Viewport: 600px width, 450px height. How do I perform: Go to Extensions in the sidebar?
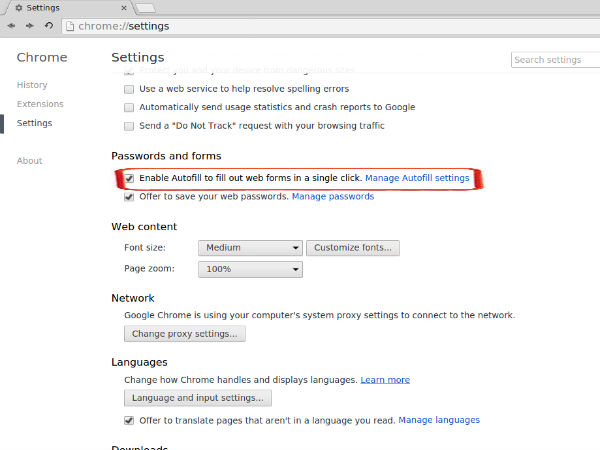(x=40, y=104)
